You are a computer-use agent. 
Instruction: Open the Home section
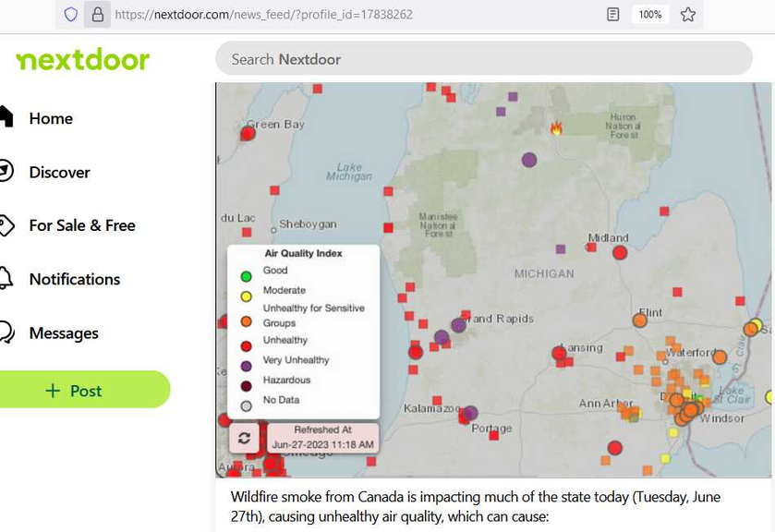click(51, 118)
